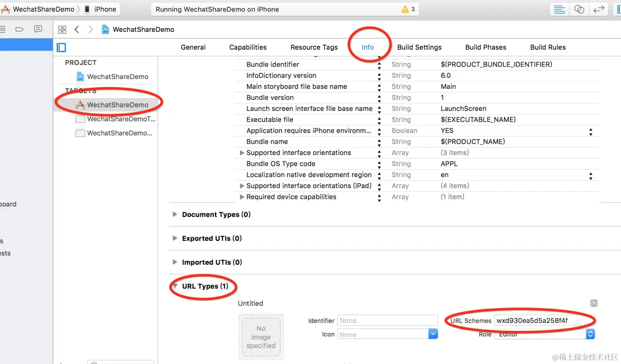Click the LaunchScreen value cell
The height and width of the screenshot is (364, 621).
tap(463, 108)
